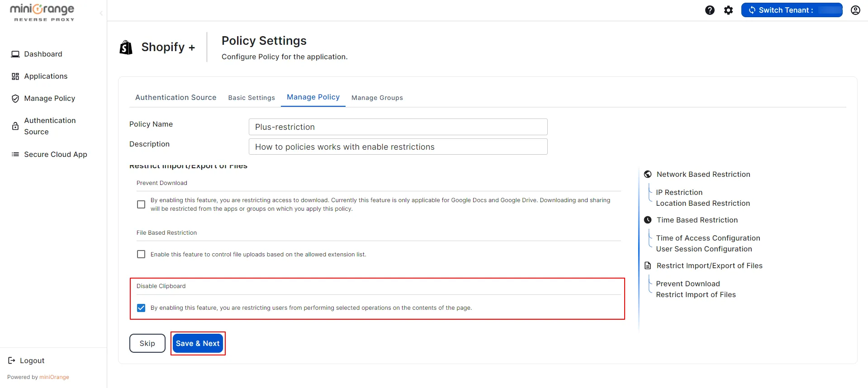Switch to the Basic Settings tab

251,98
